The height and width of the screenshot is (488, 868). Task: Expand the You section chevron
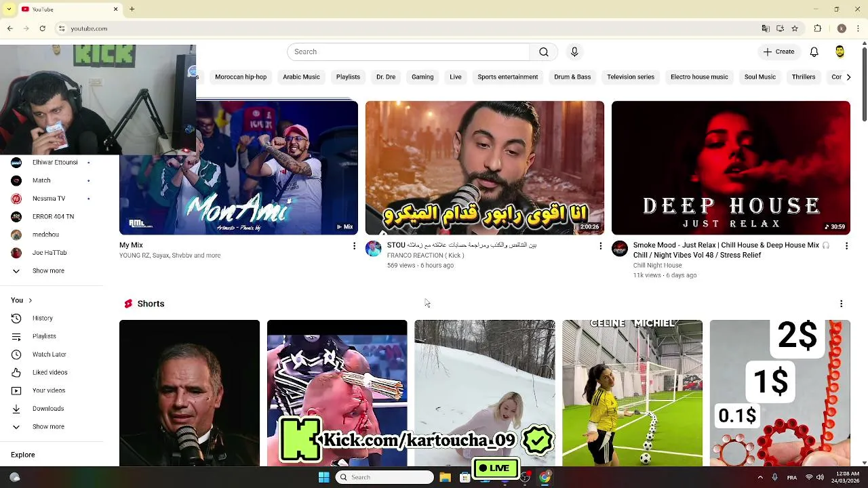coord(30,300)
